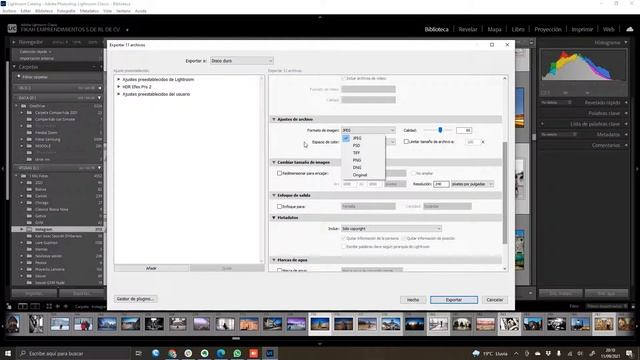Show hidden system tray icons

pos(516,353)
